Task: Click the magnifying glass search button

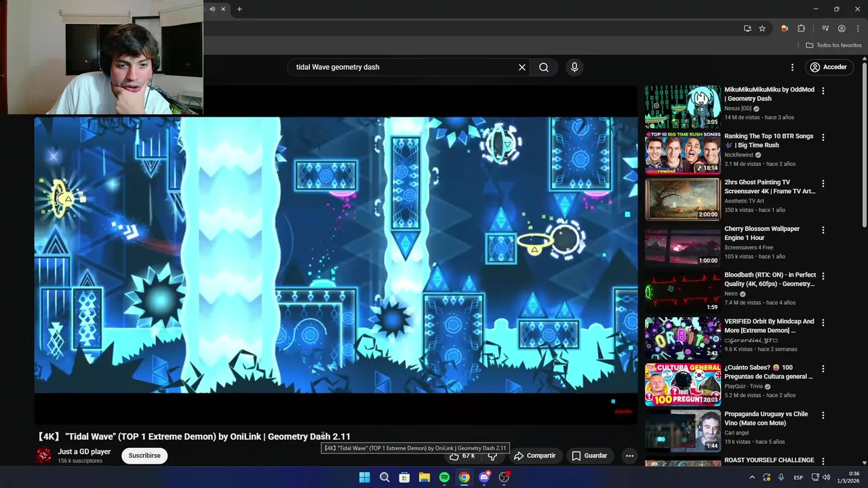Action: pos(544,67)
